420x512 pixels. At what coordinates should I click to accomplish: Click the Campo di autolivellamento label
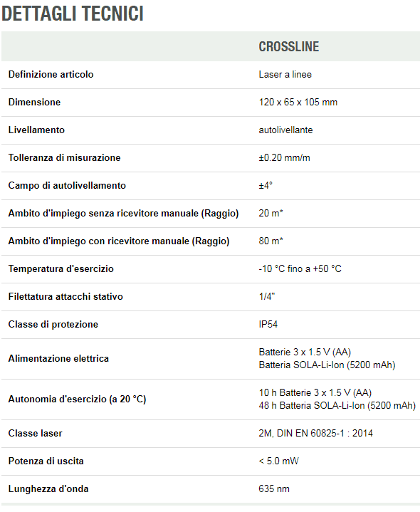[67, 185]
